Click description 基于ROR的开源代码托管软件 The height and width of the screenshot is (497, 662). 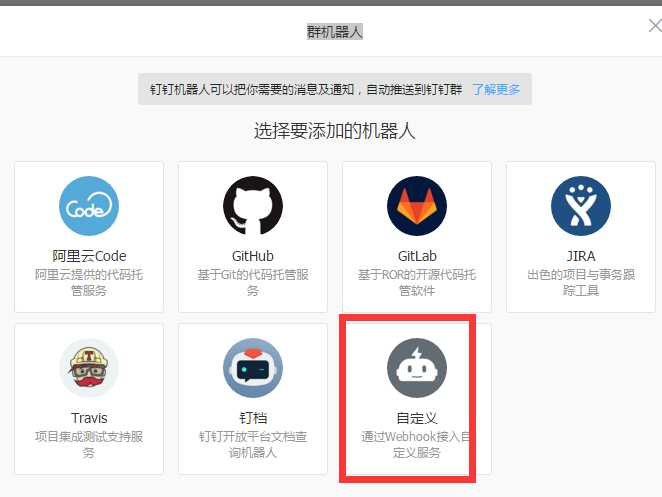[x=417, y=282]
